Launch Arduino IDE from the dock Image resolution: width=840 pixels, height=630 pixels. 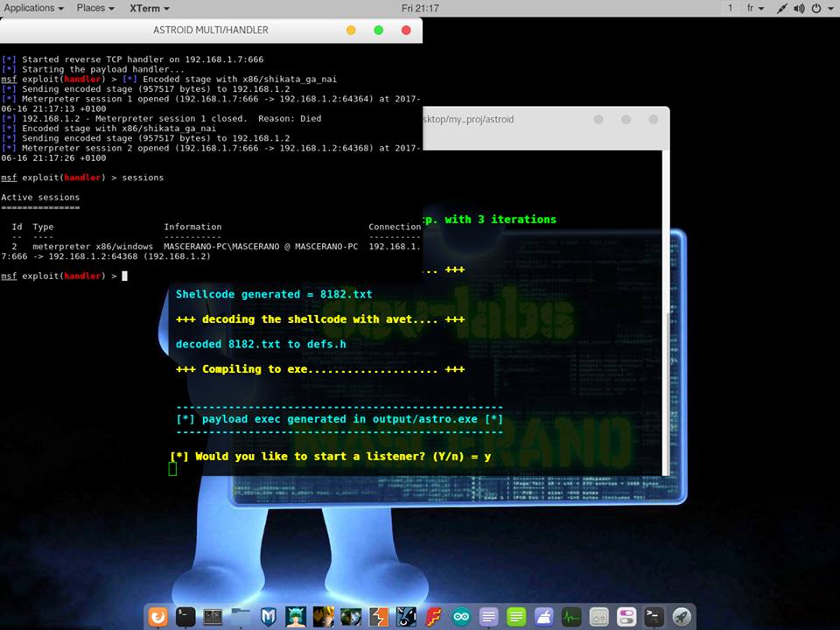(461, 617)
